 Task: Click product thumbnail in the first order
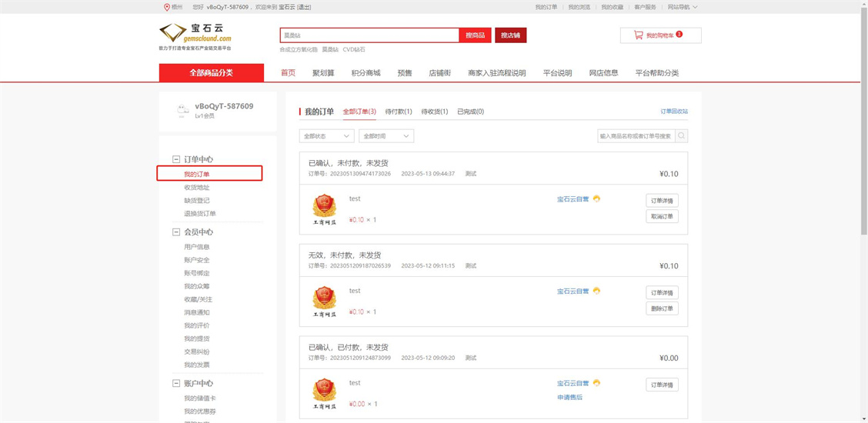pyautogui.click(x=324, y=209)
